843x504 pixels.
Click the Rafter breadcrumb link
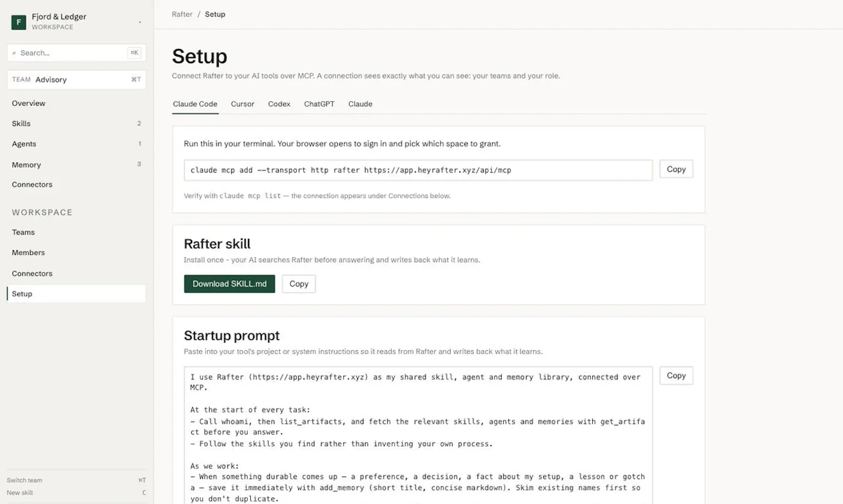(182, 14)
